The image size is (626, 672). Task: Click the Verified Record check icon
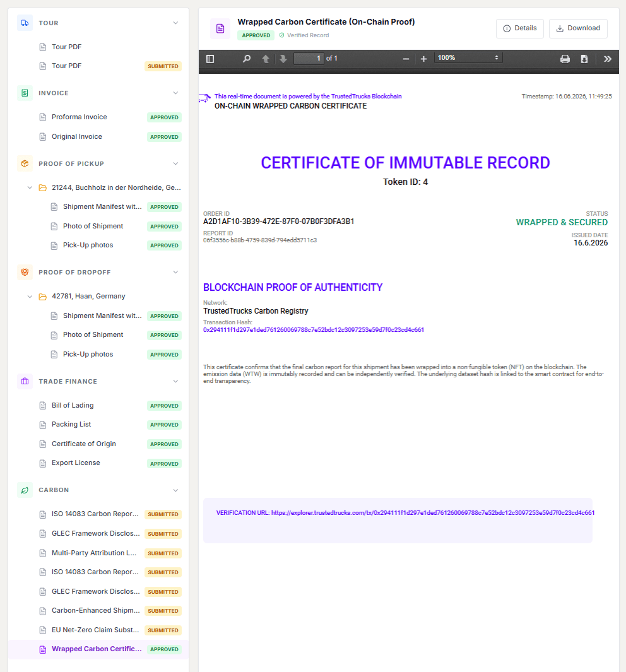pyautogui.click(x=281, y=35)
